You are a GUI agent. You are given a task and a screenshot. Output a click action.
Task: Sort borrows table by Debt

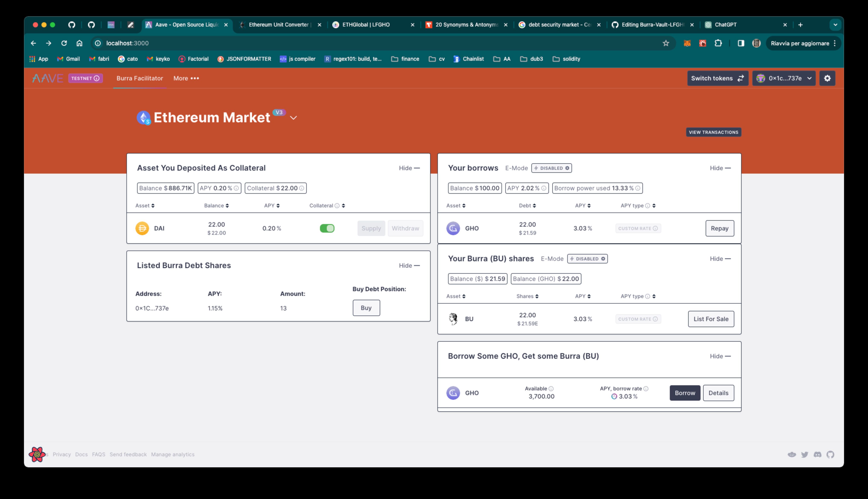pyautogui.click(x=527, y=206)
